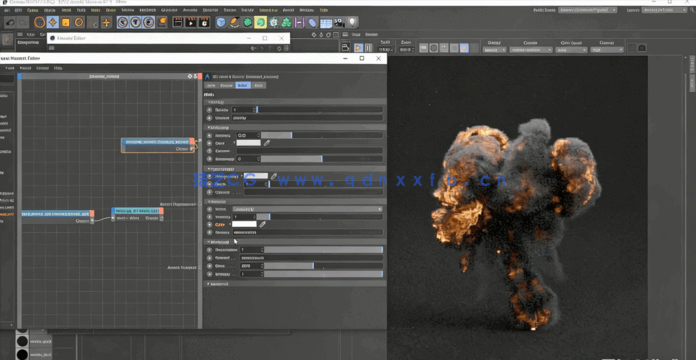Click the search magnifier at top right
The width and height of the screenshot is (696, 360).
pyautogui.click(x=692, y=10)
